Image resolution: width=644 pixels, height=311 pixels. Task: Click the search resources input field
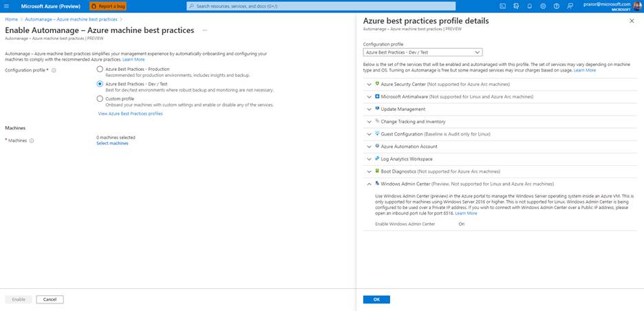[x=321, y=6]
